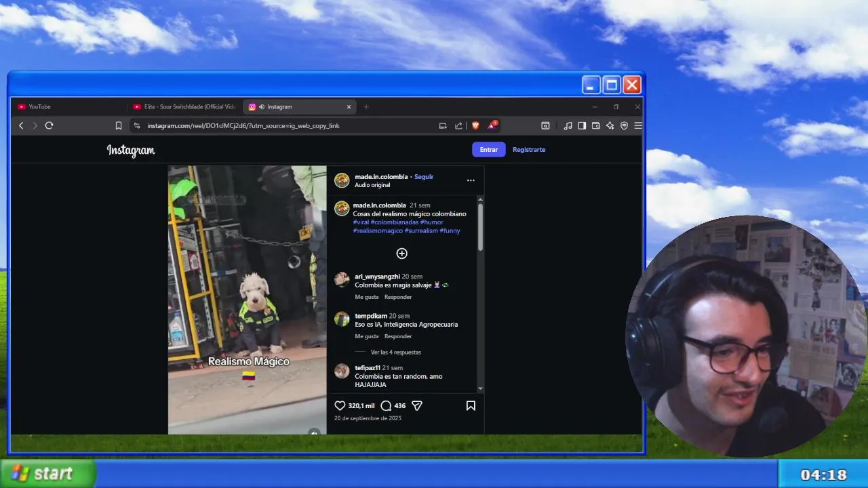
Task: Click the find-in-page toolbar icon
Action: point(545,125)
